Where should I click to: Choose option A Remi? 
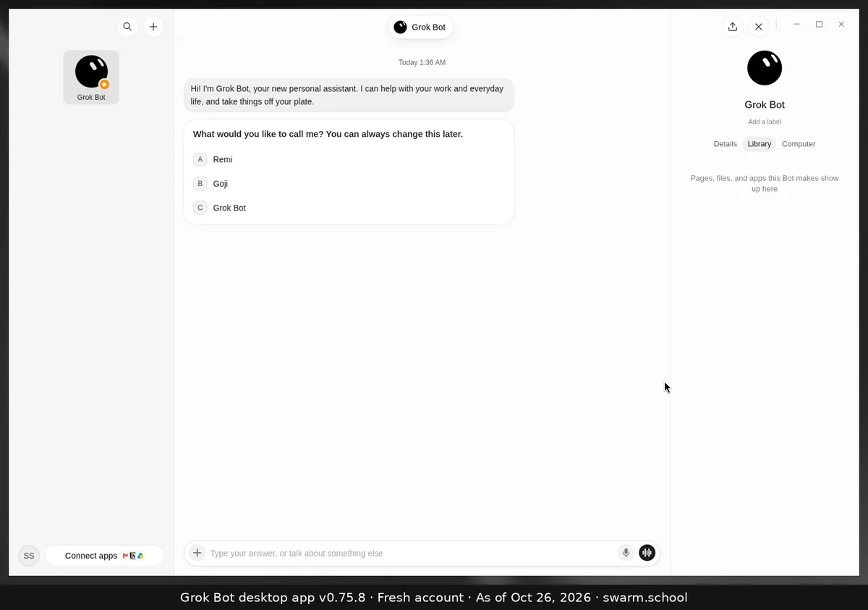click(349, 159)
